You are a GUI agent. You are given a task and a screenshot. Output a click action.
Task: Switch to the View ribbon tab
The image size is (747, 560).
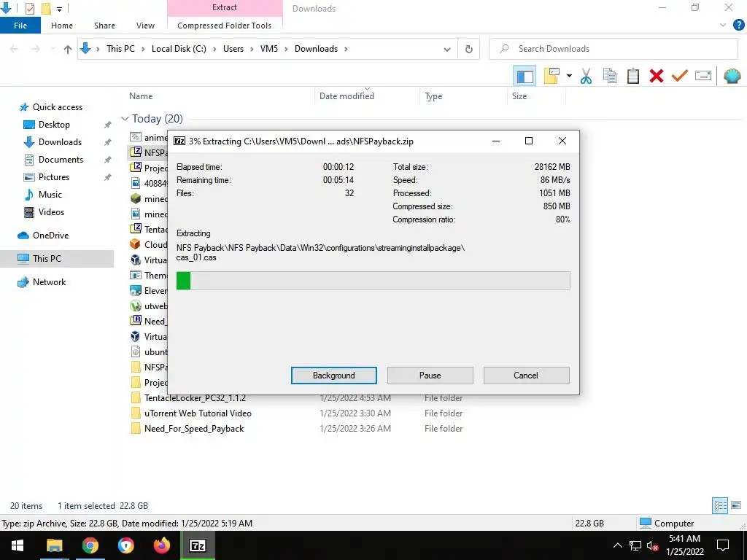point(145,26)
